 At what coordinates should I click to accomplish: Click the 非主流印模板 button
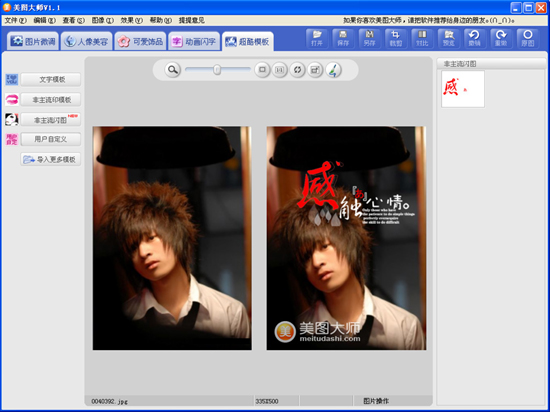click(51, 100)
